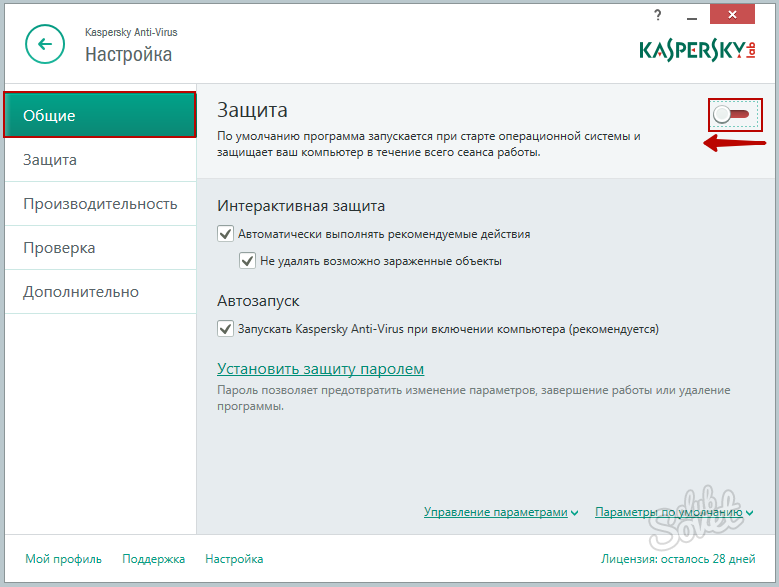The width and height of the screenshot is (779, 587).
Task: Click the Интерактивная защита heading
Action: point(301,206)
